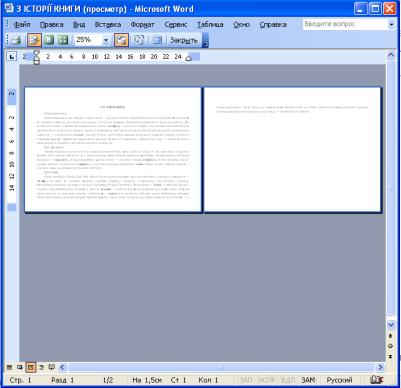Click 'Стр. 1' in status bar

pos(20,380)
